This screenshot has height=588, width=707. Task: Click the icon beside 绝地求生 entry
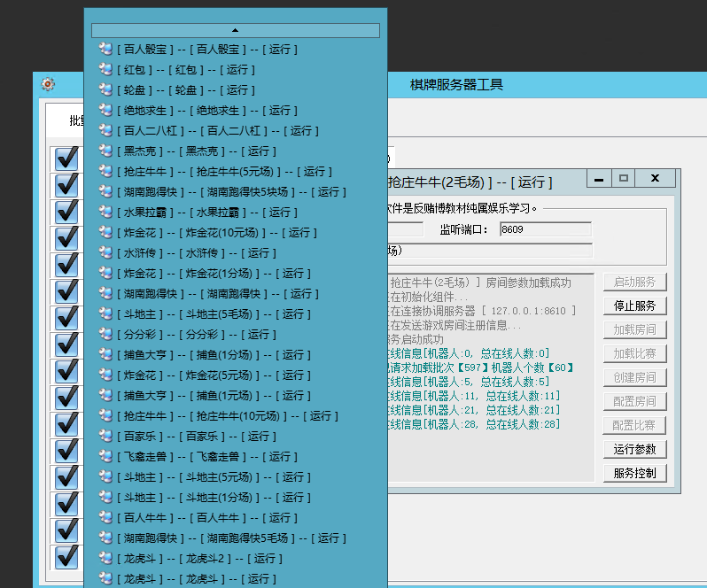[x=105, y=111]
